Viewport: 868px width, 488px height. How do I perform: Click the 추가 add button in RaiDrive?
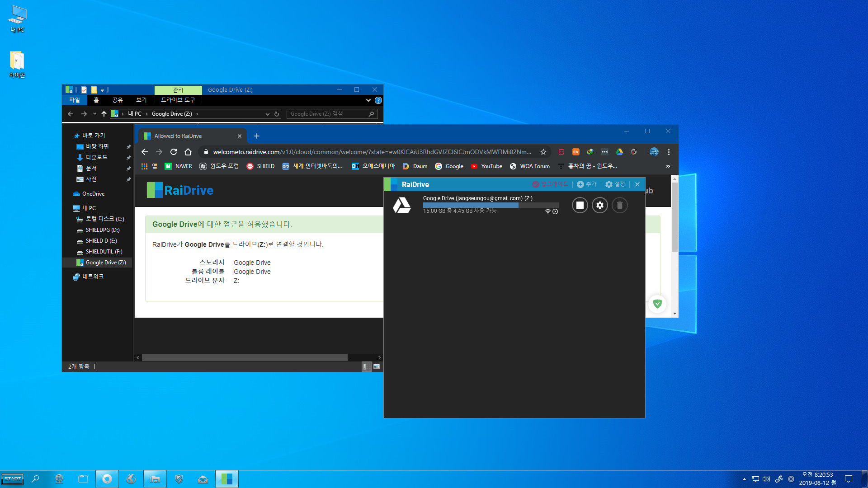(x=587, y=184)
